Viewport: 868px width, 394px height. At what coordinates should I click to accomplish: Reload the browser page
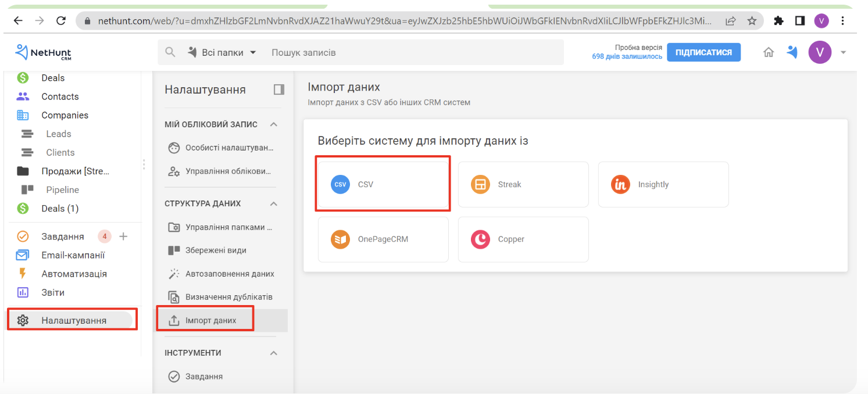(60, 21)
